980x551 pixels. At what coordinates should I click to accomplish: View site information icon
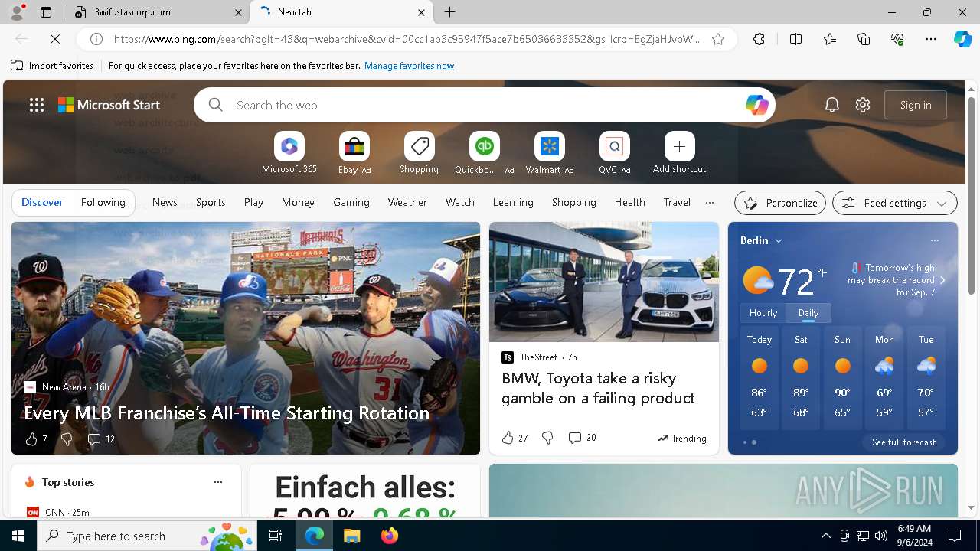pos(96,39)
